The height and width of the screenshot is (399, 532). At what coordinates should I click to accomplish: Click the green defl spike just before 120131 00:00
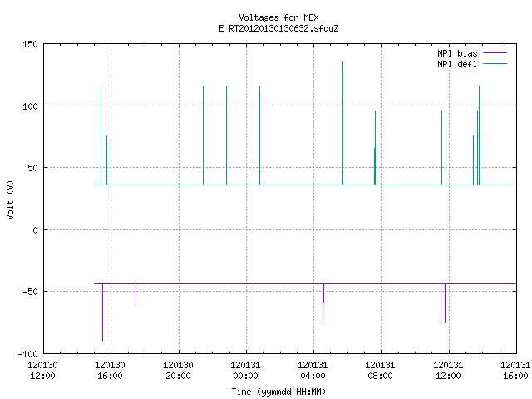click(x=227, y=135)
